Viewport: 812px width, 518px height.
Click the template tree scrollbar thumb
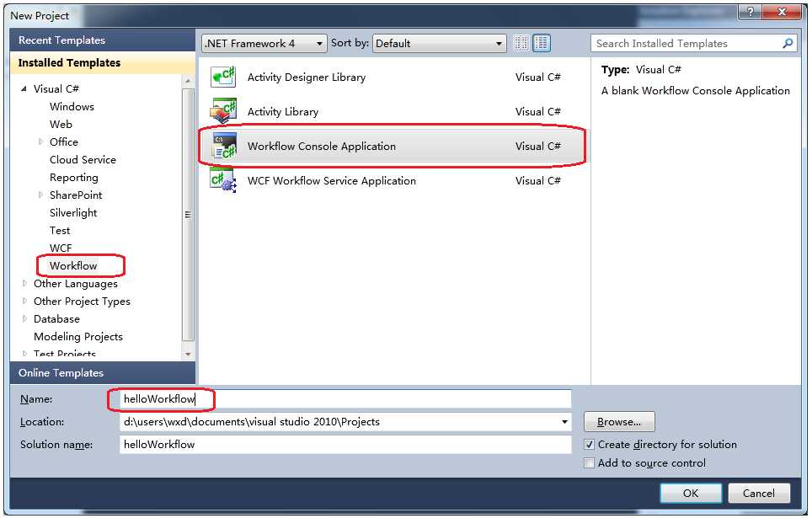click(x=188, y=215)
